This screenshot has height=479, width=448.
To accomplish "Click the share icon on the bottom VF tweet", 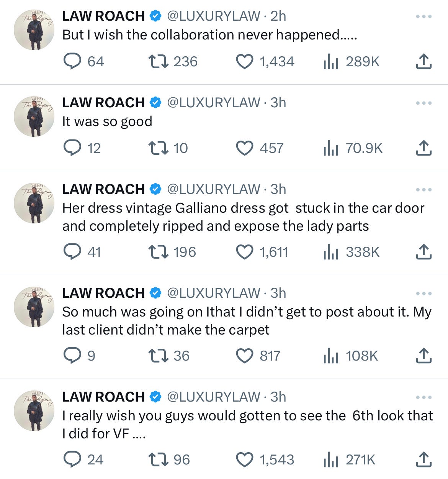I will coord(423,459).
